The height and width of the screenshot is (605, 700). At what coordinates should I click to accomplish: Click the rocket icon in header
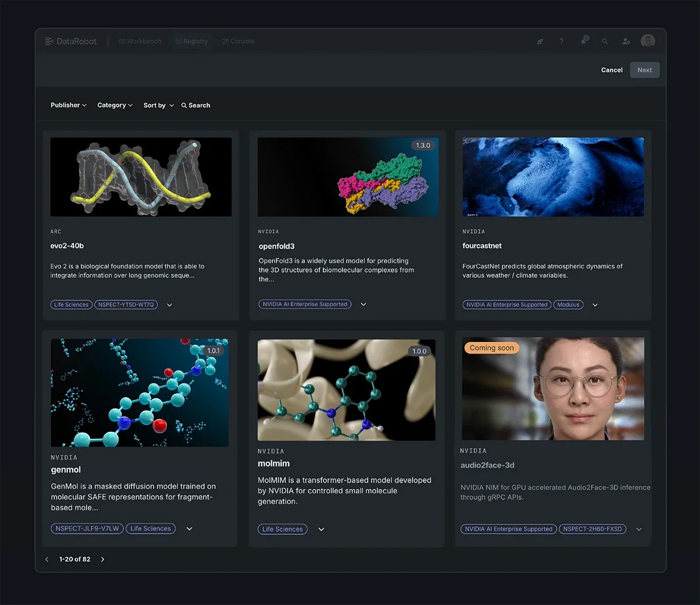tap(540, 41)
